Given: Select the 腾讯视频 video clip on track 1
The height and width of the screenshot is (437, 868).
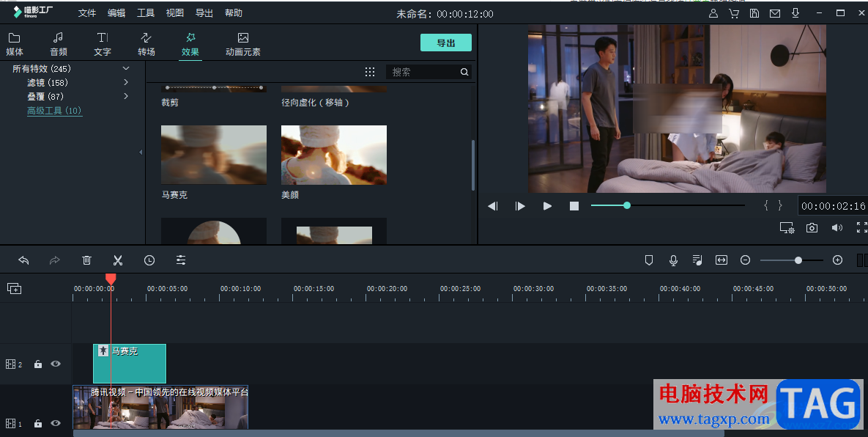Looking at the screenshot, I should click(x=160, y=408).
